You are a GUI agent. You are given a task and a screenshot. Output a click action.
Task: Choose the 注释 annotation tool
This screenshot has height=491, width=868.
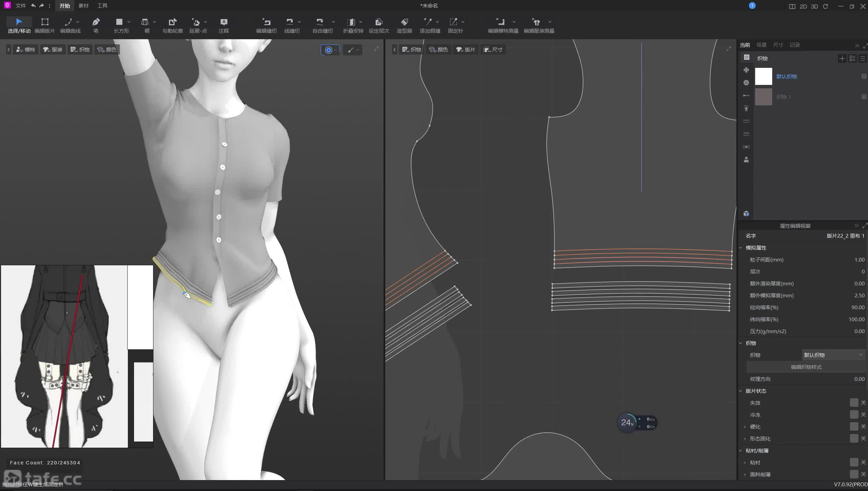pos(224,26)
